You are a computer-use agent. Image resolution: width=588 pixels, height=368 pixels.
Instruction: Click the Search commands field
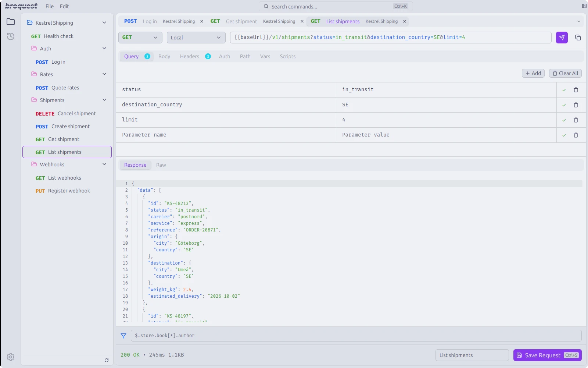(336, 6)
